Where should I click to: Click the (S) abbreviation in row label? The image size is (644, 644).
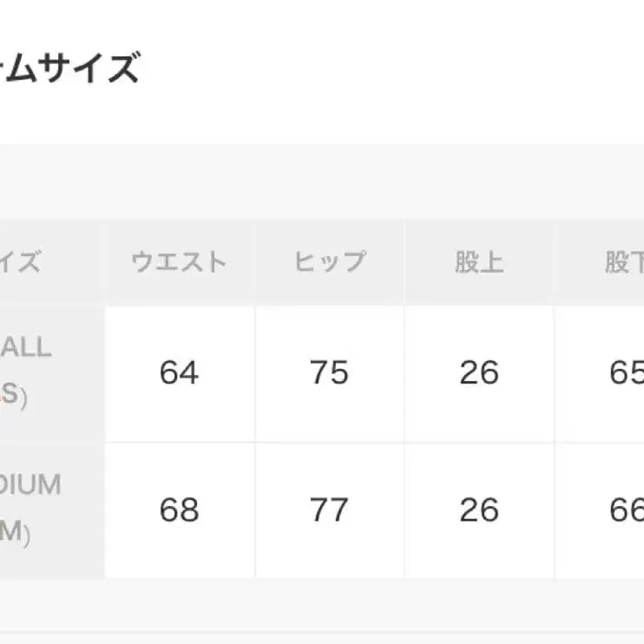(16, 397)
